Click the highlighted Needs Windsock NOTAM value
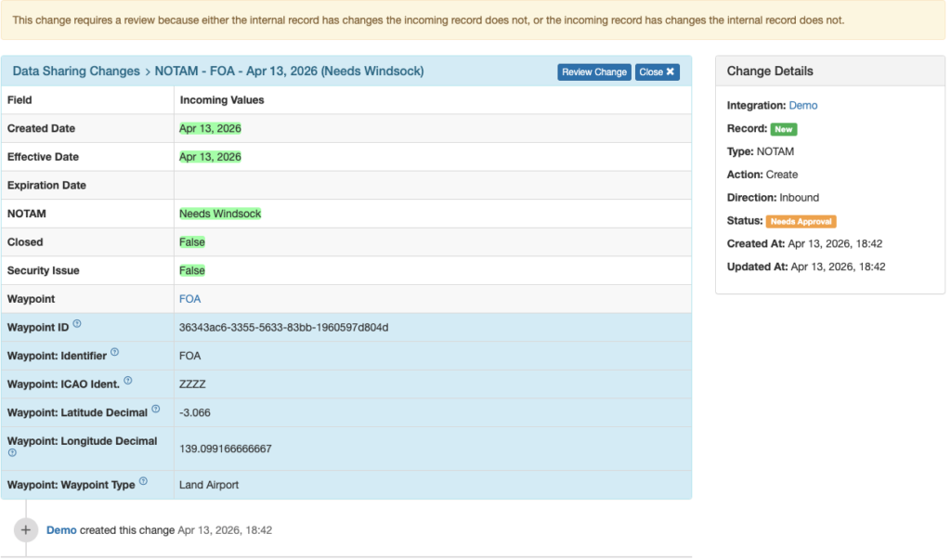Image resolution: width=951 pixels, height=560 pixels. [220, 214]
